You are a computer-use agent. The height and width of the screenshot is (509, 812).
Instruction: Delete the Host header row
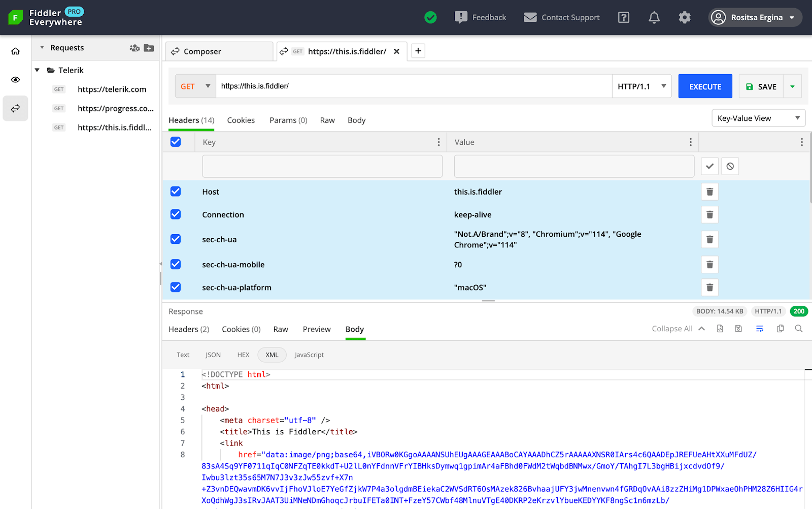[x=710, y=192]
